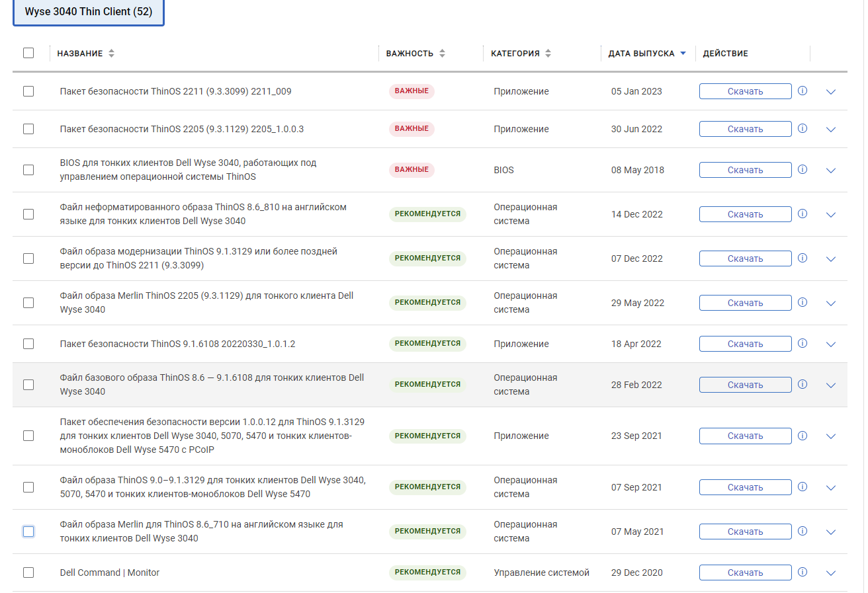Viewport: 868px width, 593px height.
Task: Click the ДЕЙСТВИЕ column header
Action: [725, 54]
